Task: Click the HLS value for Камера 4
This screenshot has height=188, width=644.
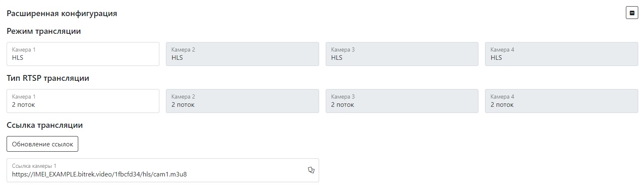Action: click(x=496, y=58)
